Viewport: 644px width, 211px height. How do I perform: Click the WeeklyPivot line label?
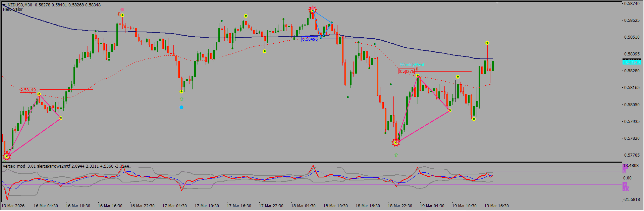(x=412, y=65)
